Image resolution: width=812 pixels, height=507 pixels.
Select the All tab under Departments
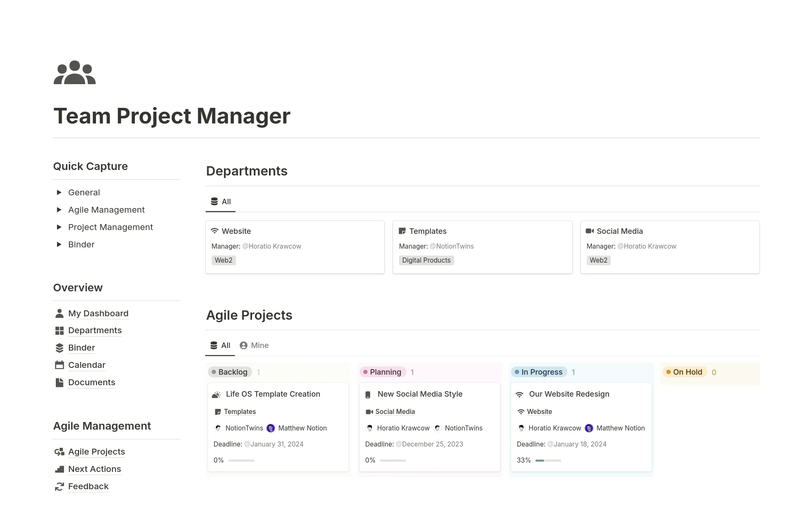221,202
